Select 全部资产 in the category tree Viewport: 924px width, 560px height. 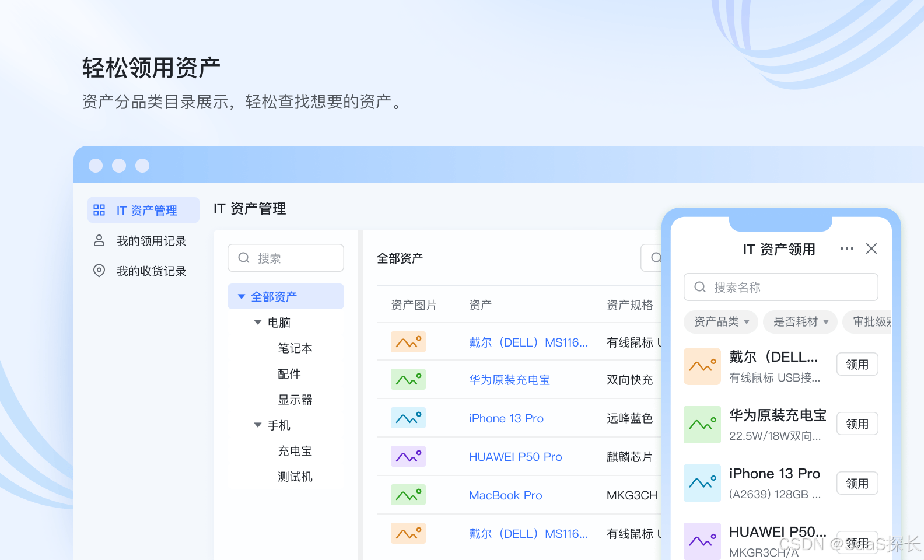[x=286, y=296]
